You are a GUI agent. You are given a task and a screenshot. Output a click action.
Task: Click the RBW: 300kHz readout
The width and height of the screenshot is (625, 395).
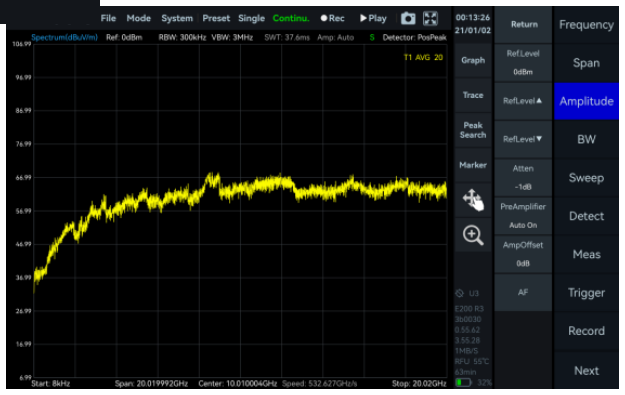(182, 37)
